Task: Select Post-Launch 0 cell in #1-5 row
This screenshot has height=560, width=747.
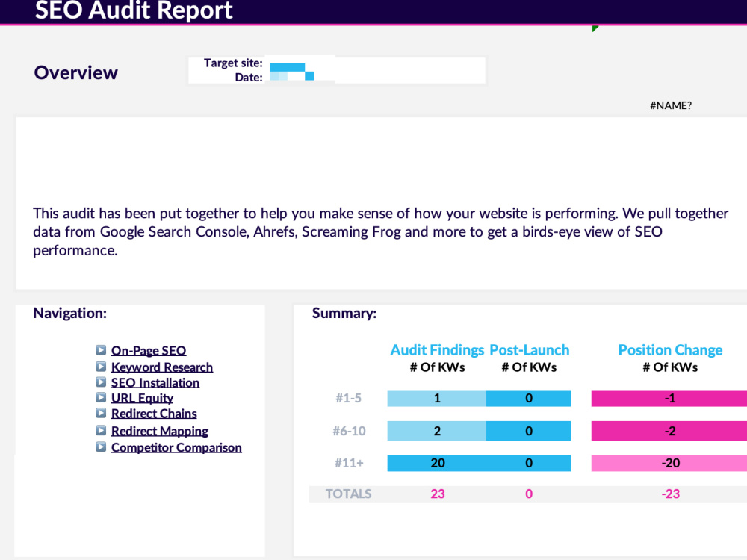Action: coord(528,398)
